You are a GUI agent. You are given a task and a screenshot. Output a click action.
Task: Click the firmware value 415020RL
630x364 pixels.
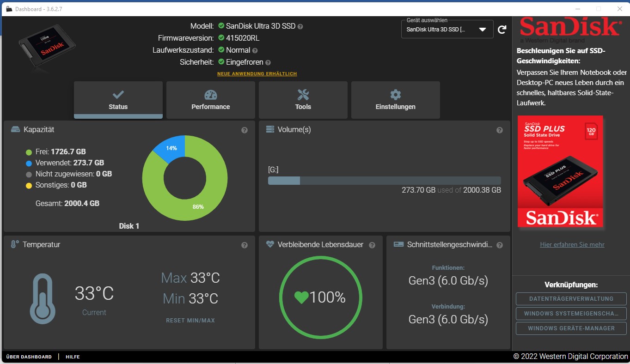coord(242,38)
